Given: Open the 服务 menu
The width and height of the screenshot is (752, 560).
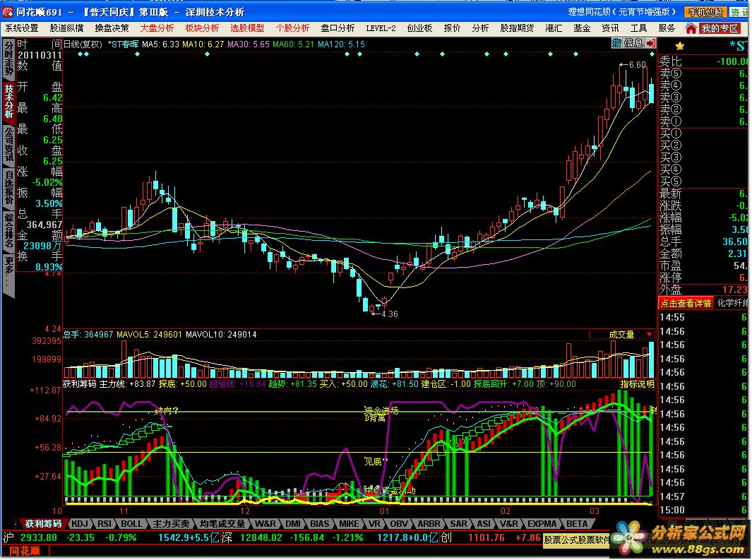Looking at the screenshot, I should [x=667, y=28].
